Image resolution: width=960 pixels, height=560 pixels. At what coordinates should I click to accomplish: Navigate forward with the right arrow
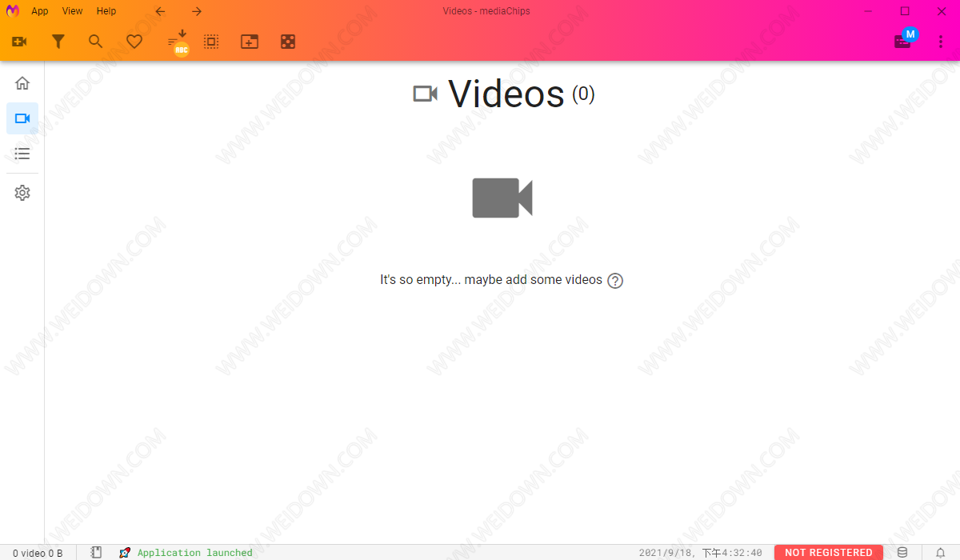(197, 11)
